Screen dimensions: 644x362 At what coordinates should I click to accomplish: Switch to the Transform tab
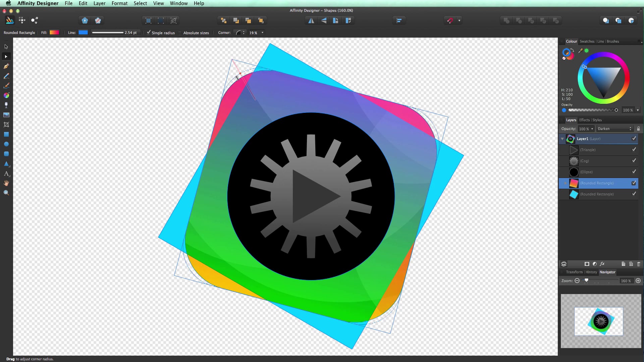[x=574, y=272]
